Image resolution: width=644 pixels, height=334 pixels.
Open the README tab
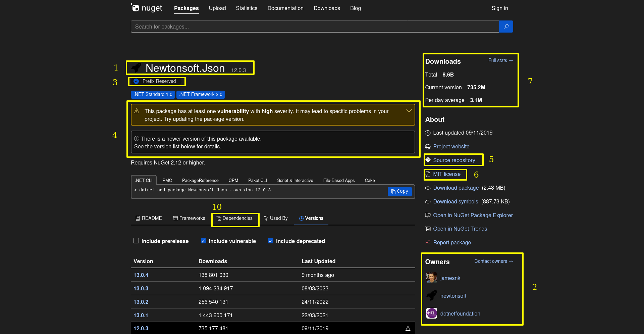pyautogui.click(x=149, y=218)
